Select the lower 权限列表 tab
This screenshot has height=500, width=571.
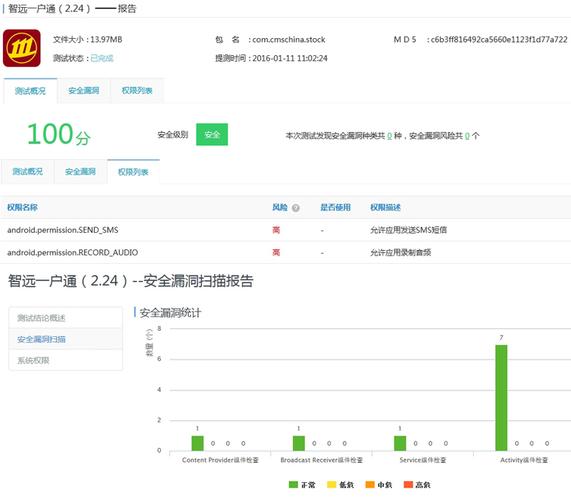pyautogui.click(x=133, y=172)
